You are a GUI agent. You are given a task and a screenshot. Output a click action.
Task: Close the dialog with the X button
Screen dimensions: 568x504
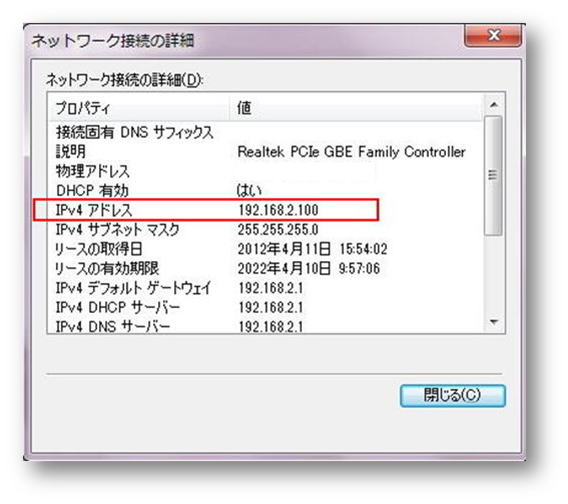click(x=493, y=36)
